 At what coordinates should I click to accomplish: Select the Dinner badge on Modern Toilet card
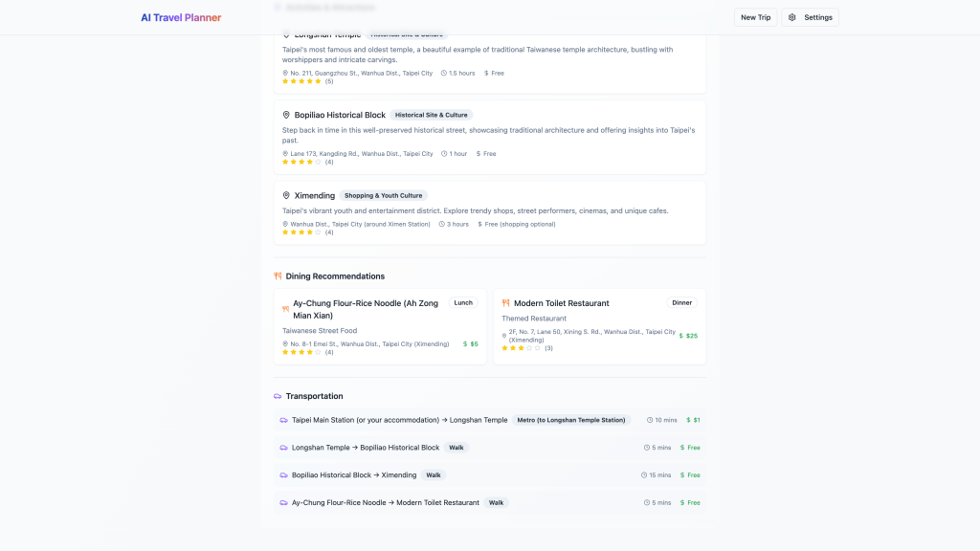681,302
